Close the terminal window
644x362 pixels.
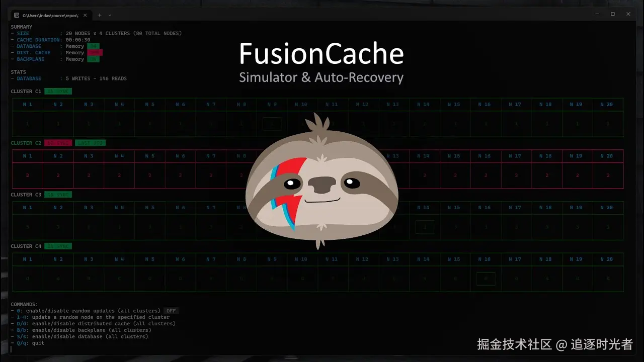pyautogui.click(x=628, y=14)
